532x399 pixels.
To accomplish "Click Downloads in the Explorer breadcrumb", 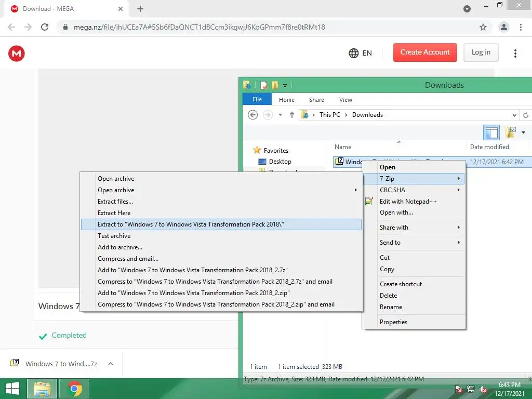I will point(367,115).
